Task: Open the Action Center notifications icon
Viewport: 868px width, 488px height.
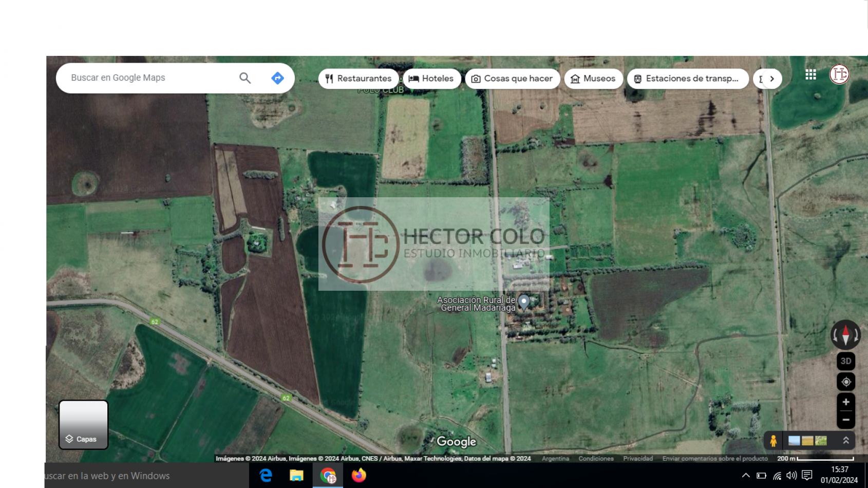Action: [807, 476]
